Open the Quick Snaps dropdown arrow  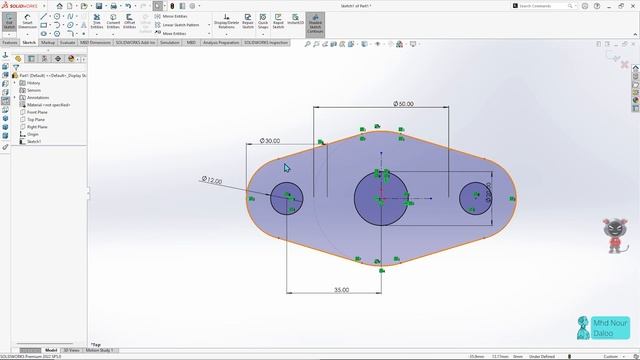[263, 34]
